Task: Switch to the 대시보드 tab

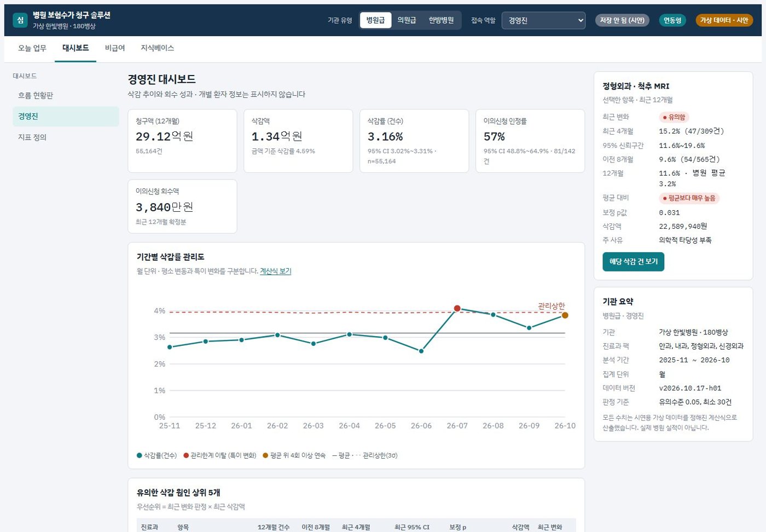Action: pos(76,48)
